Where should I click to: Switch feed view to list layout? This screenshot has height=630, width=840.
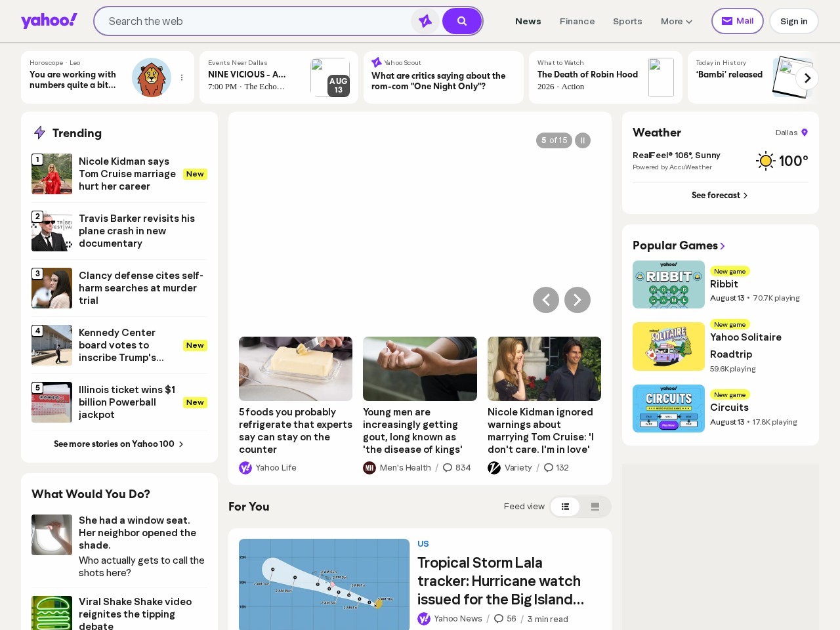(x=565, y=507)
